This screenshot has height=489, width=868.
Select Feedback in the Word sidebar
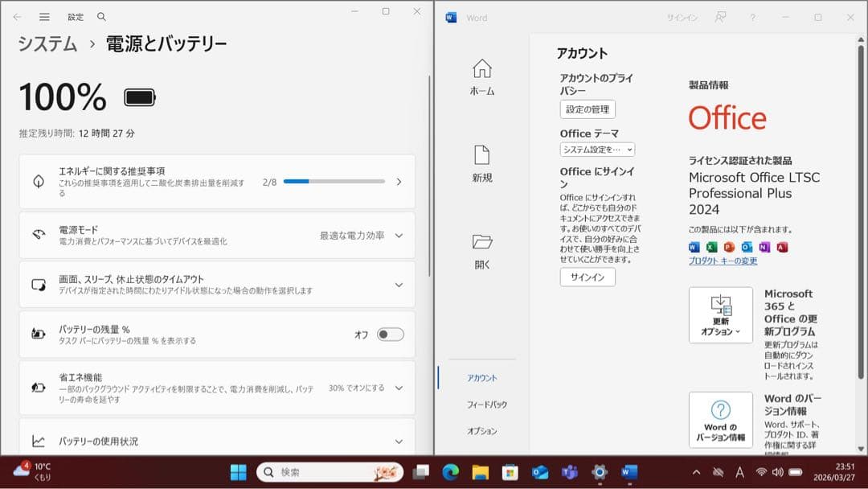[x=486, y=405]
